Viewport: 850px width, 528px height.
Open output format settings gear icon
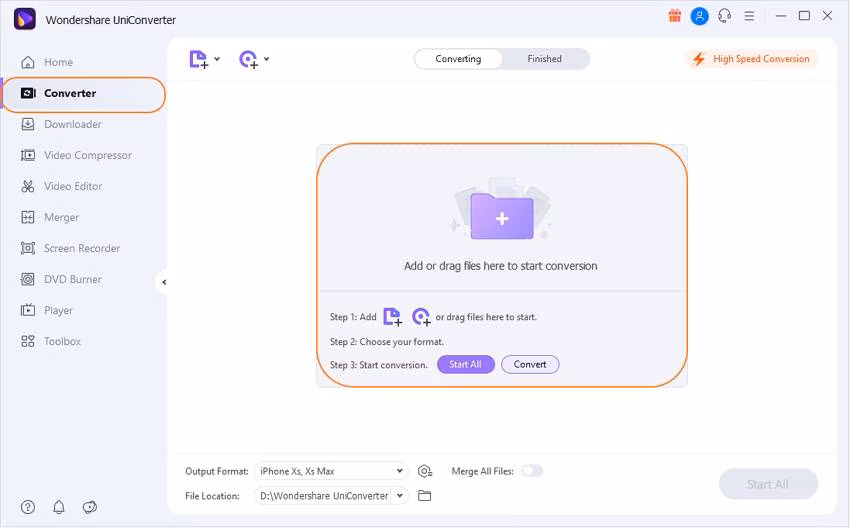click(425, 471)
